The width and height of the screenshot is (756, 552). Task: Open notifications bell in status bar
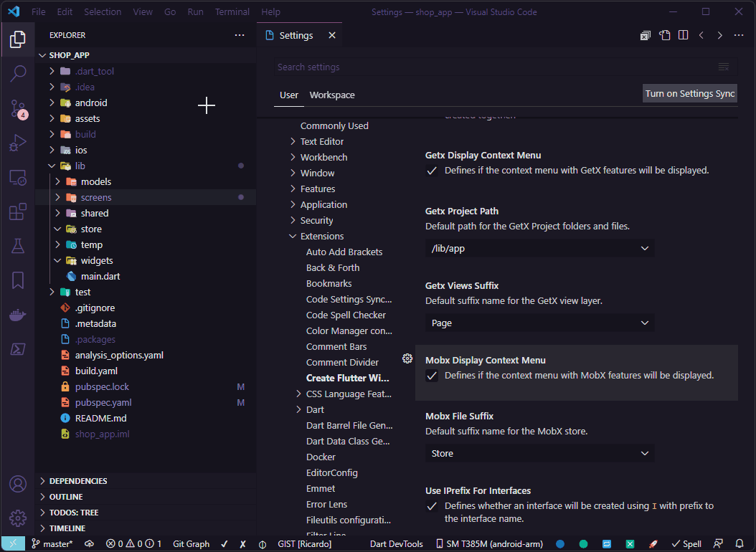(x=739, y=544)
